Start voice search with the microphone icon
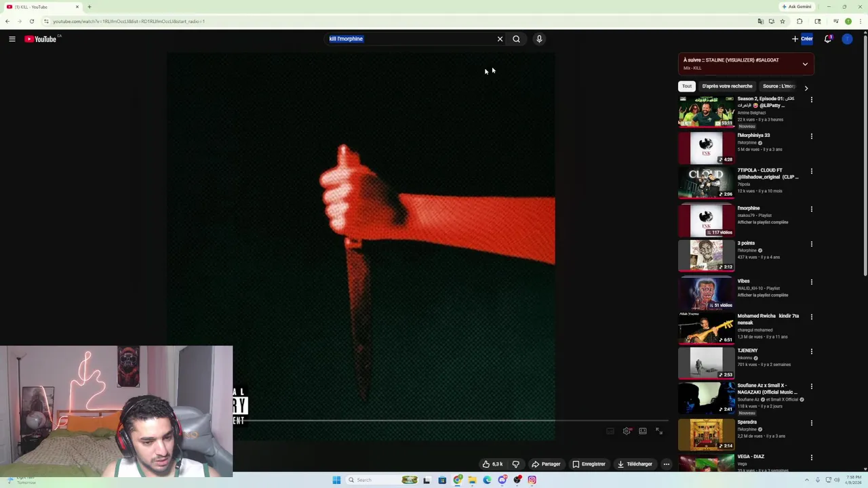The width and height of the screenshot is (868, 488). point(539,39)
